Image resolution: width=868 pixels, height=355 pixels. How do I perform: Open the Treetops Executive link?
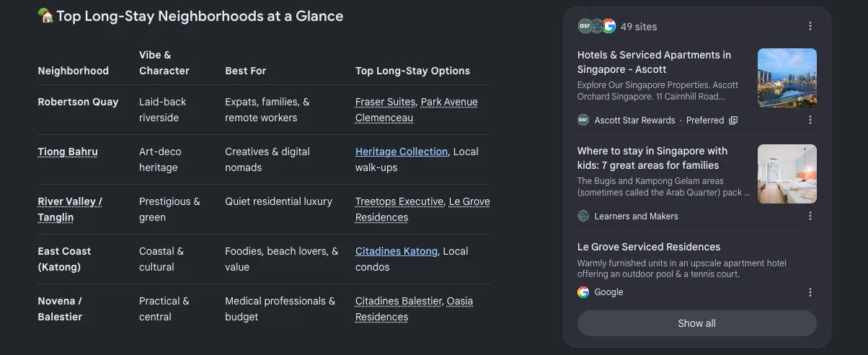click(x=399, y=201)
